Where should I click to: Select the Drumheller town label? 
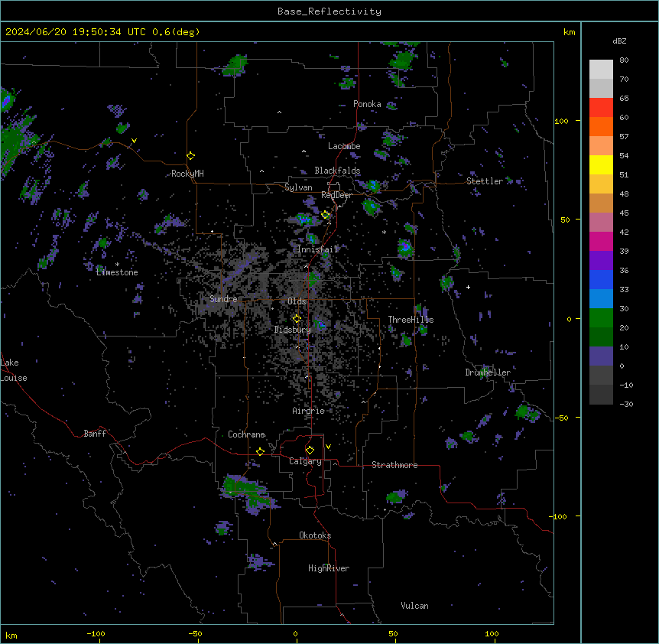pos(488,372)
